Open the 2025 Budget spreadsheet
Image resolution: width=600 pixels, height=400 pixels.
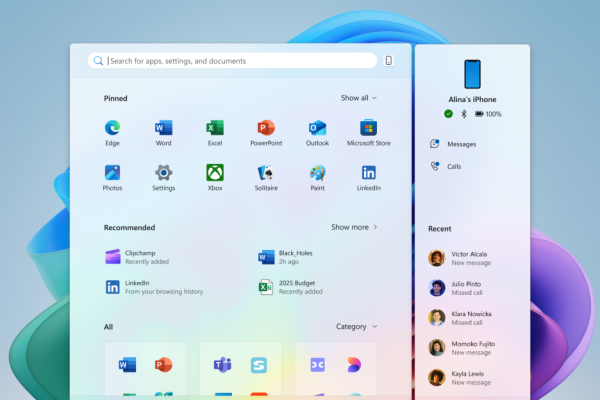290,287
